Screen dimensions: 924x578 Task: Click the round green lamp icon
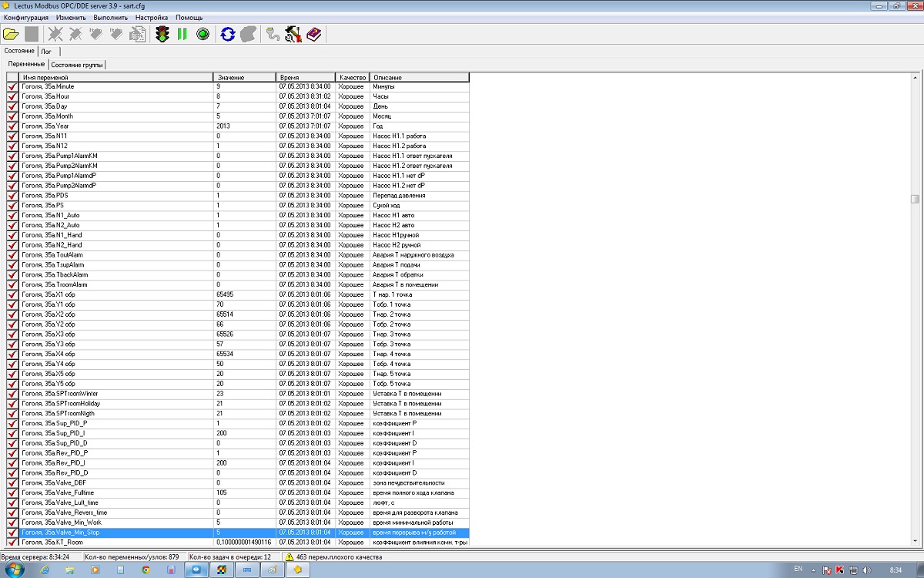pyautogui.click(x=203, y=34)
